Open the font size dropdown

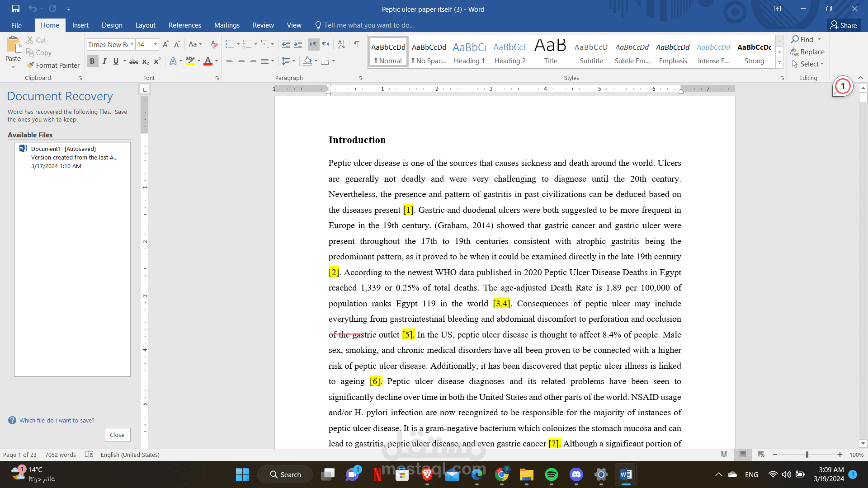155,44
